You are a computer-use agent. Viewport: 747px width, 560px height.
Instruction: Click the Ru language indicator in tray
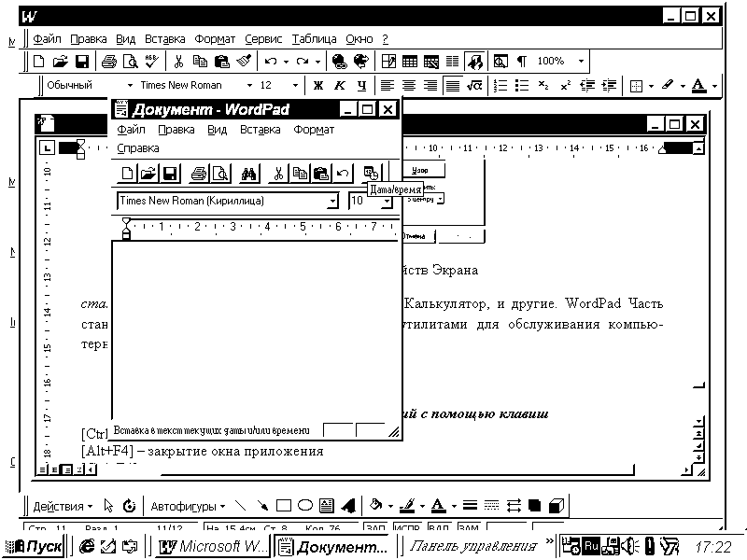(591, 546)
